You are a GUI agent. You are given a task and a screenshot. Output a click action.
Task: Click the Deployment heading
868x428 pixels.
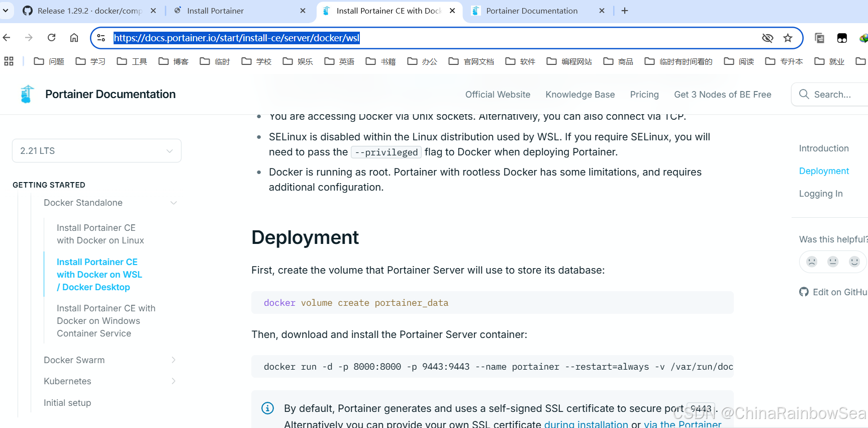tap(305, 237)
